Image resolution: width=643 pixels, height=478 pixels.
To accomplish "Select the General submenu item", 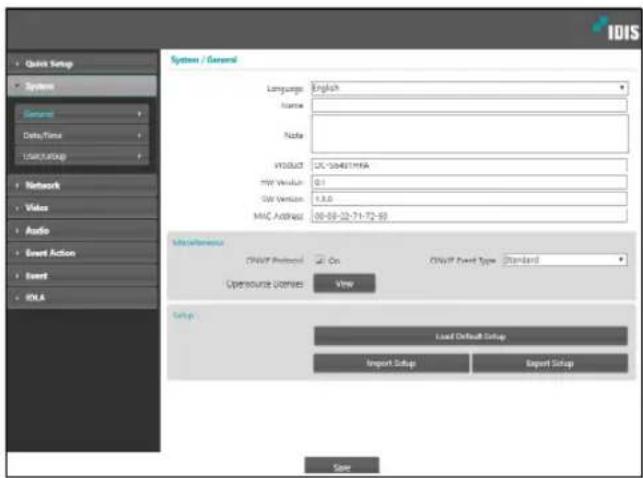I will (82, 114).
